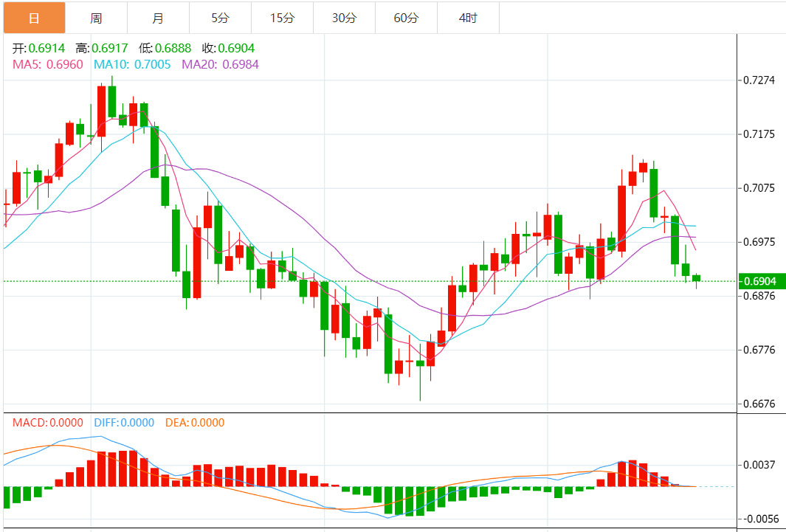Click the 0.7175 price axis label

coord(761,134)
